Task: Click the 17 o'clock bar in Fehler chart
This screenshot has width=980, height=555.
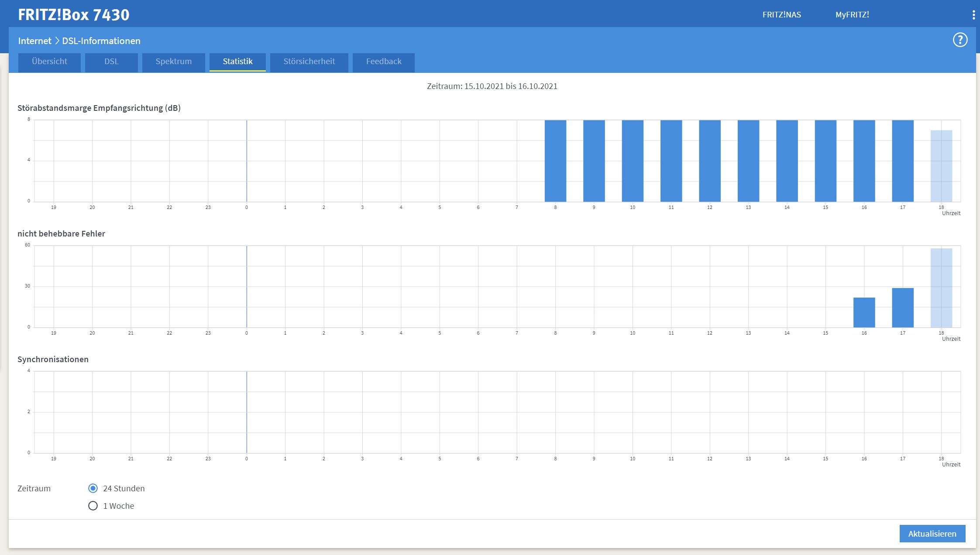Action: (x=902, y=308)
